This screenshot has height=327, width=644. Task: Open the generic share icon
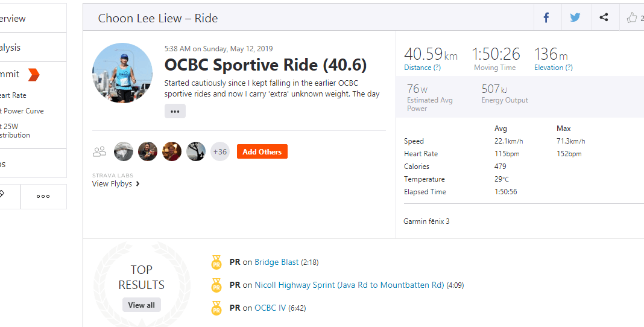(x=604, y=17)
